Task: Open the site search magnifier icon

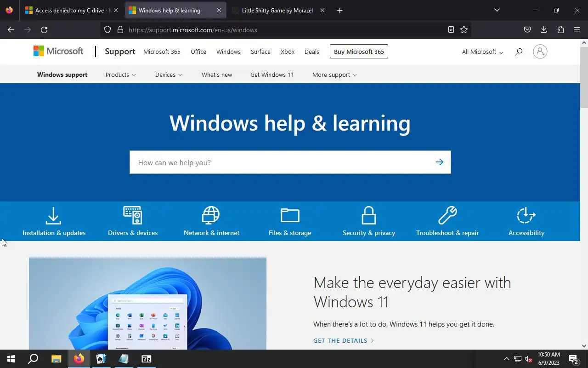Action: [x=519, y=52]
